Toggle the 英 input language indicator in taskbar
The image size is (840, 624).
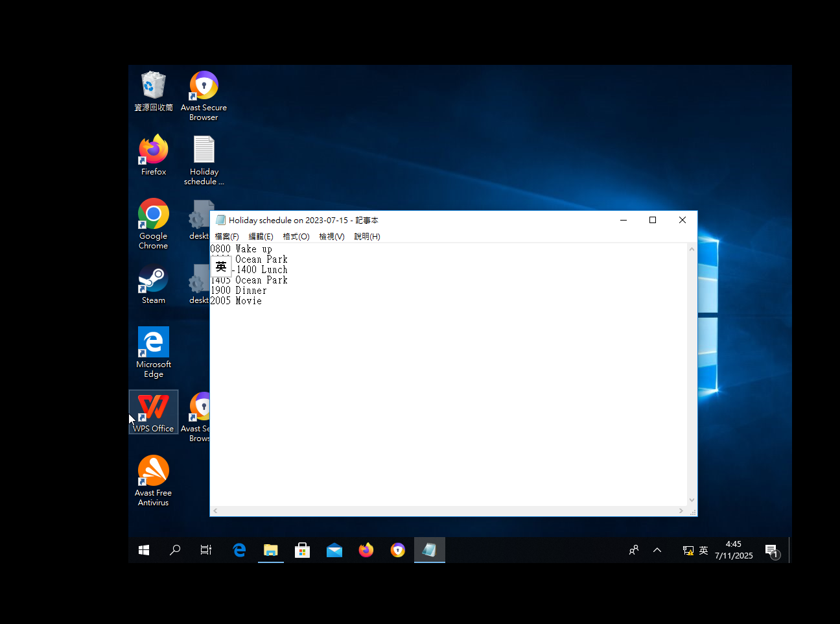703,550
